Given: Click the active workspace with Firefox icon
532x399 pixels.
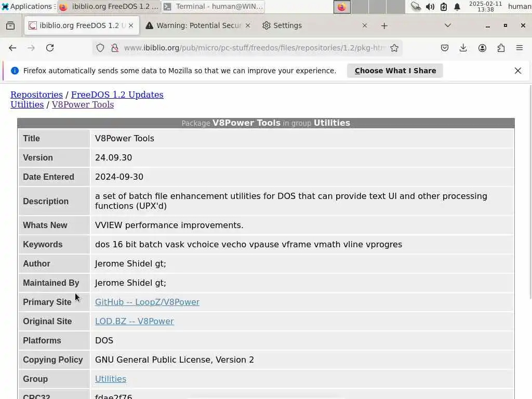Looking at the screenshot, I should pos(342,7).
